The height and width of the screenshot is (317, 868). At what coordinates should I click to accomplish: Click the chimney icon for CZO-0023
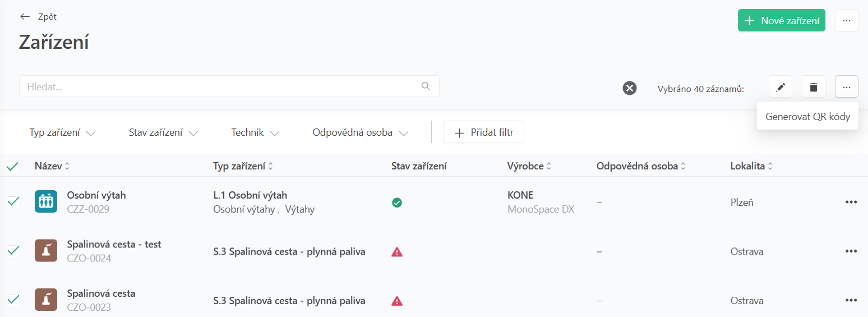click(45, 300)
